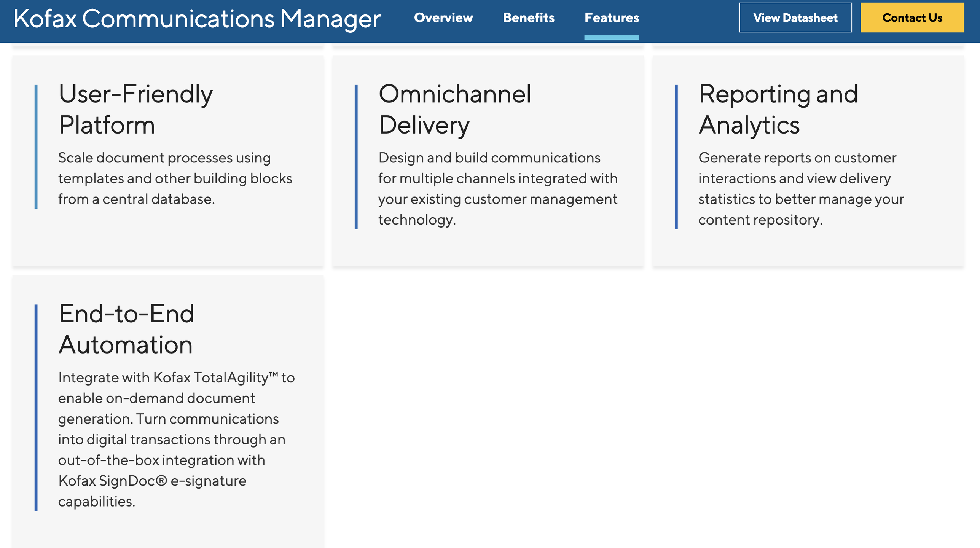Click the Reporting and Analytics heading
This screenshot has width=980, height=548.
[x=778, y=110]
